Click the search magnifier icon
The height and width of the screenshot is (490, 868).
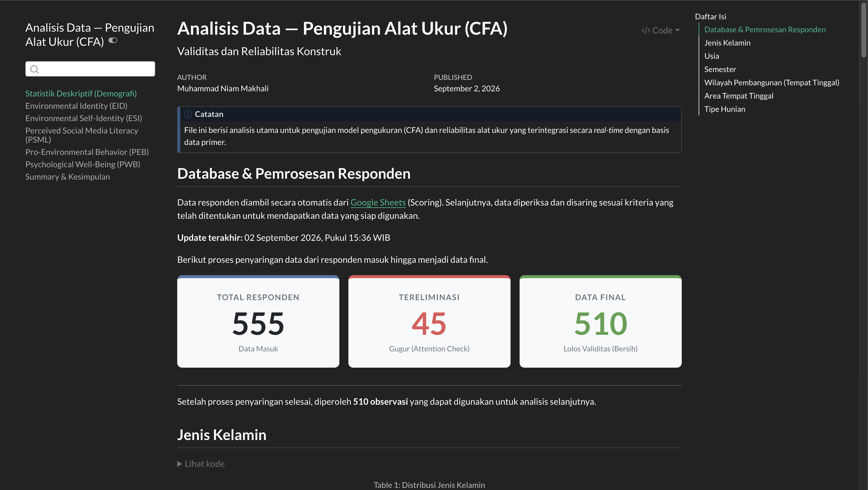pyautogui.click(x=34, y=69)
